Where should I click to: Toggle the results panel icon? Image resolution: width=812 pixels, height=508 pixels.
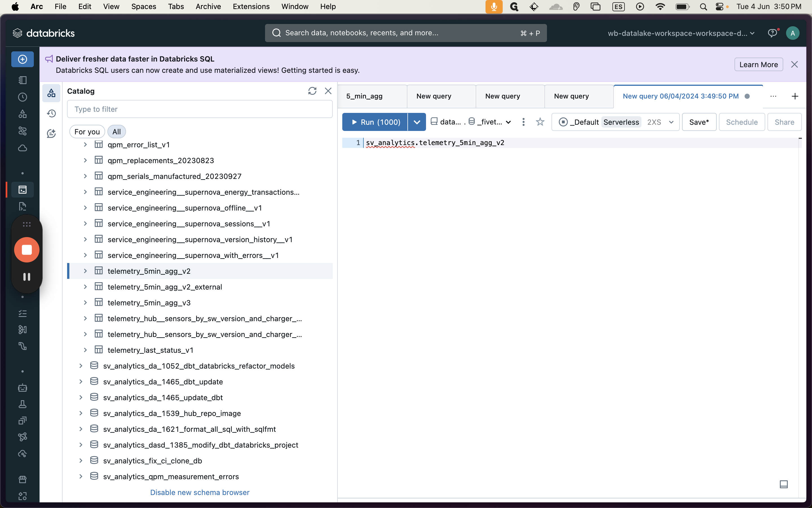coord(784,484)
